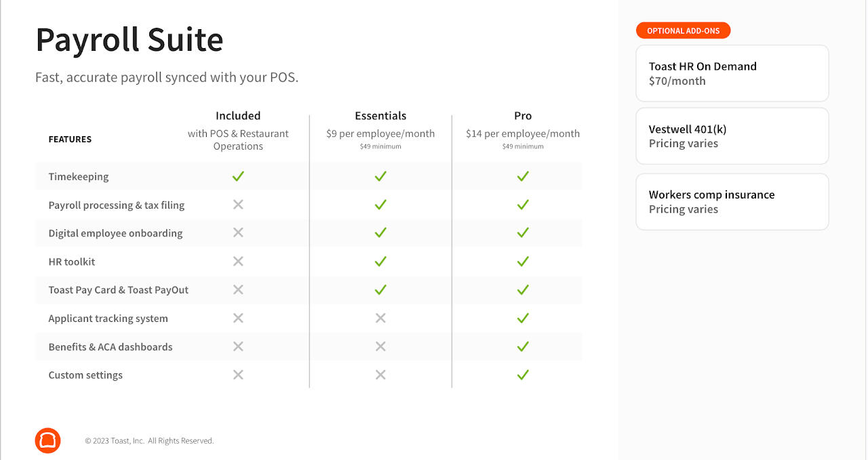This screenshot has width=868, height=460.
Task: Click the Optional Add-Ons orange badge
Action: tap(683, 30)
